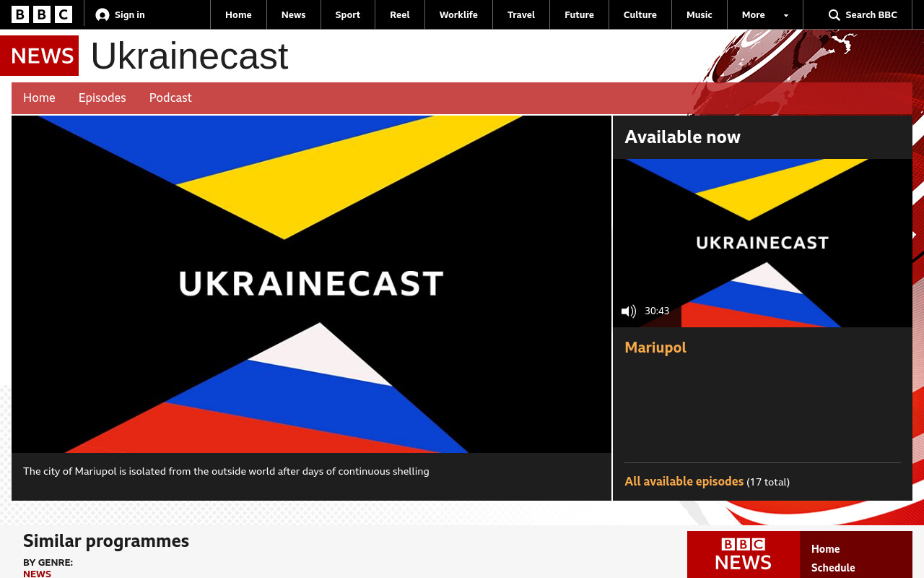The width and height of the screenshot is (924, 578).
Task: Select the programme Home tab
Action: (x=39, y=98)
